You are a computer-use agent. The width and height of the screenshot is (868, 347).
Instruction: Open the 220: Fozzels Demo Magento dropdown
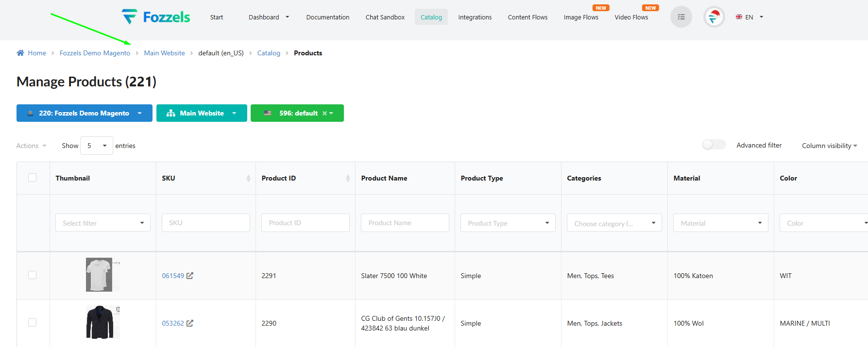tap(85, 113)
